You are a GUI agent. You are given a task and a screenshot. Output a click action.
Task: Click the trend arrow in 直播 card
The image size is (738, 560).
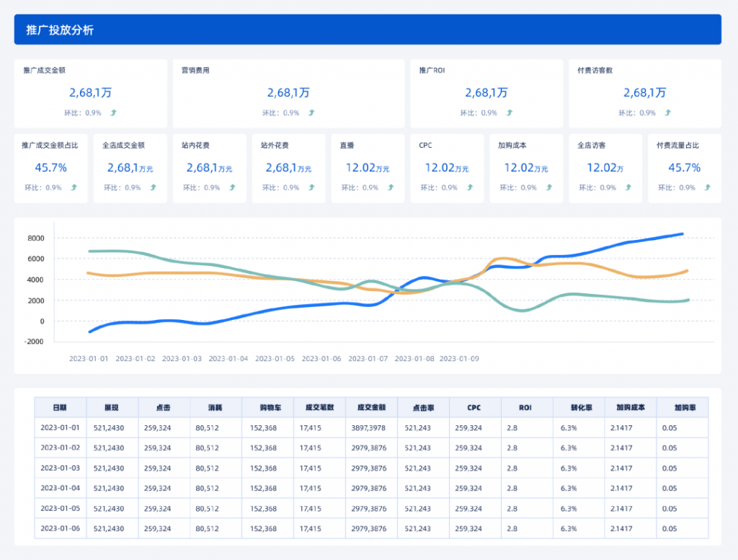point(391,187)
